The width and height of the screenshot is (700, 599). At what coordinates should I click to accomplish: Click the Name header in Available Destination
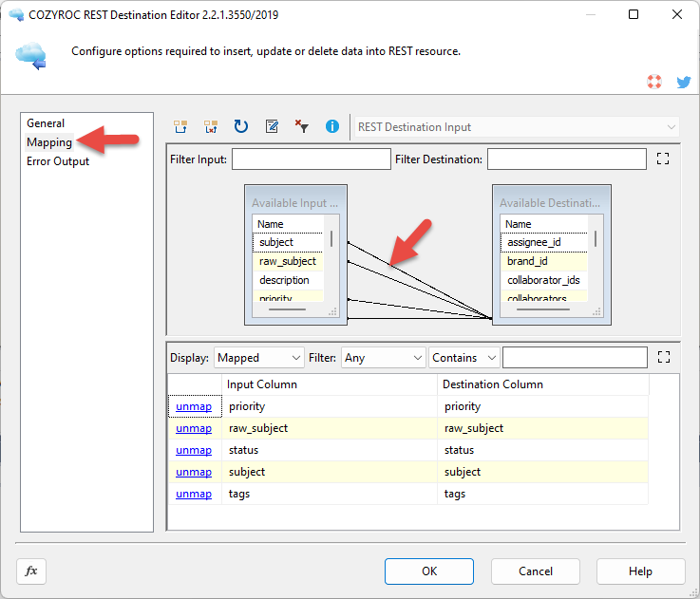tap(544, 224)
